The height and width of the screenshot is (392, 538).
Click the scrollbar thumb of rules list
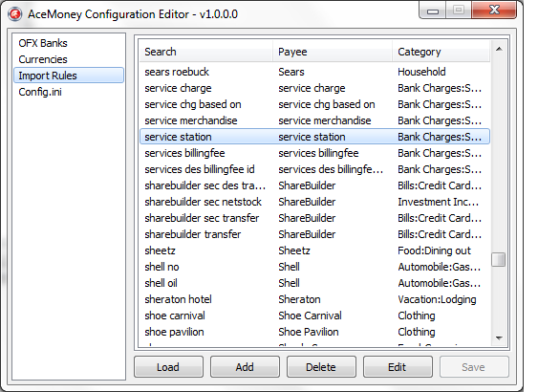tap(499, 259)
